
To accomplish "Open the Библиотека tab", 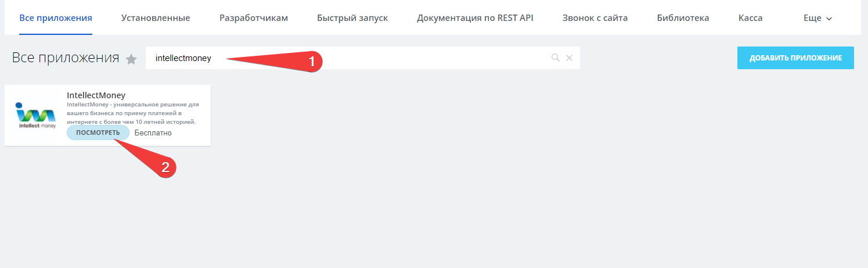I will pyautogui.click(x=683, y=18).
